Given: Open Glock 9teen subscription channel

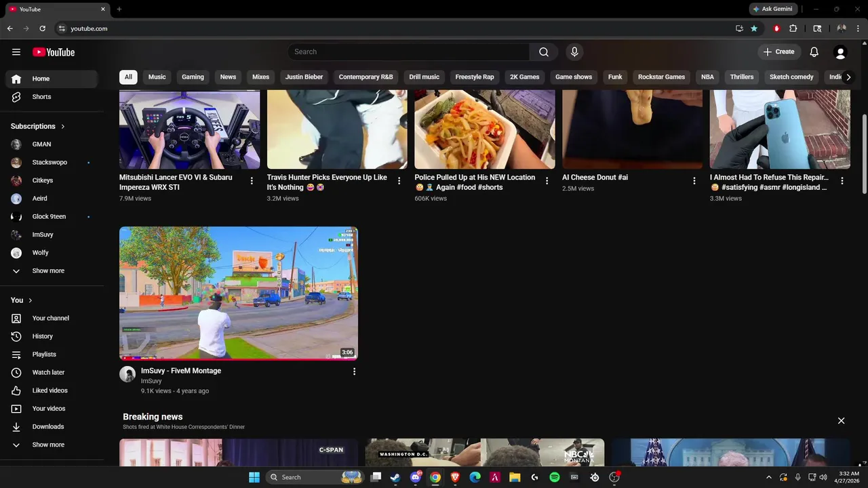Looking at the screenshot, I should pyautogui.click(x=52, y=217).
